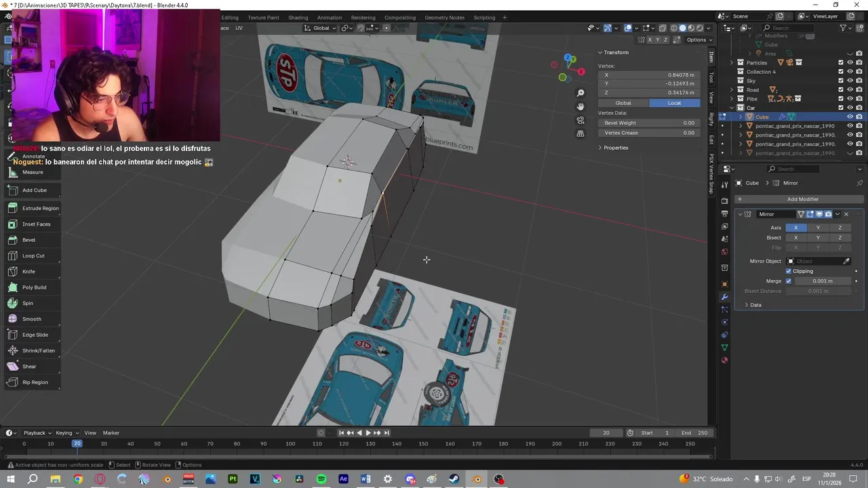
Task: Select the Measure tool
Action: (33, 172)
